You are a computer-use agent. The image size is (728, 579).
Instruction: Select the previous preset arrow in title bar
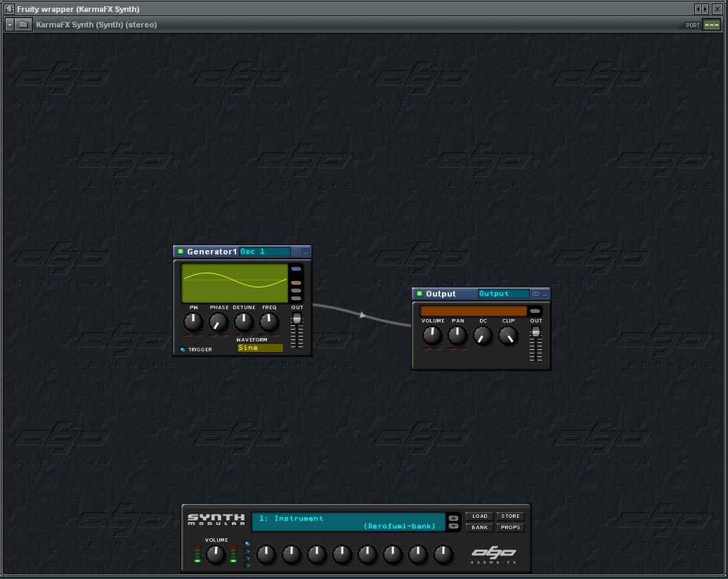pyautogui.click(x=698, y=9)
